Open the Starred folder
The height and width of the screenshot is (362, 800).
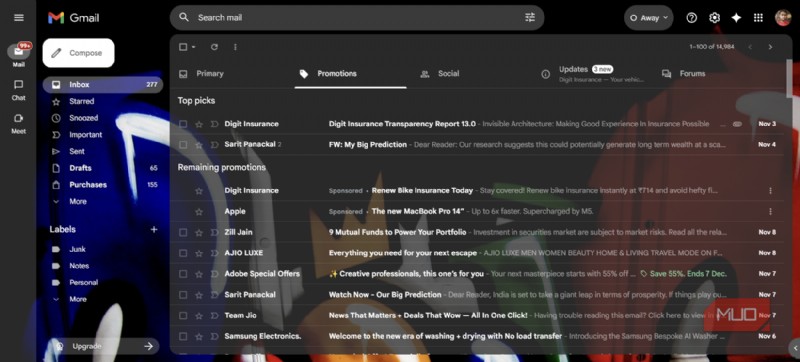pos(103,101)
